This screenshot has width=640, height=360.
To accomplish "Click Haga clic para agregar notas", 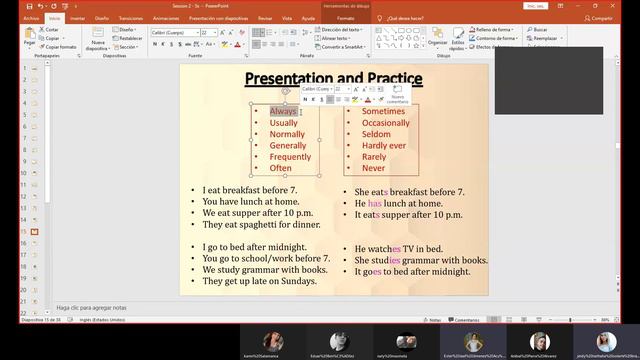I will coord(91,308).
